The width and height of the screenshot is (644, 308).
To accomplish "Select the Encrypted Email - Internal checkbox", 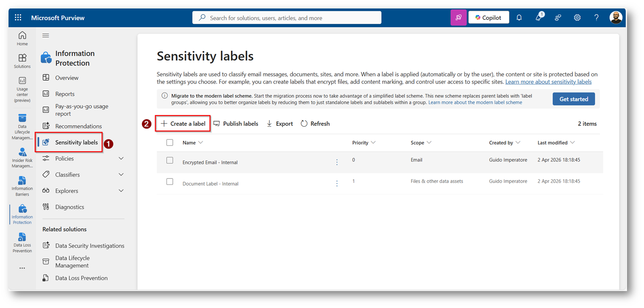I will [170, 160].
